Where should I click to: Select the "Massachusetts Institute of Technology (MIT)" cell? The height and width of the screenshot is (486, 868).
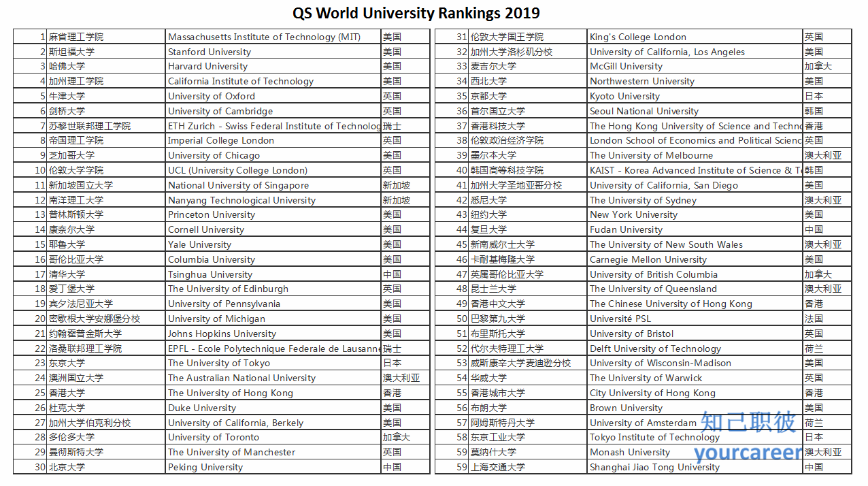click(x=273, y=37)
